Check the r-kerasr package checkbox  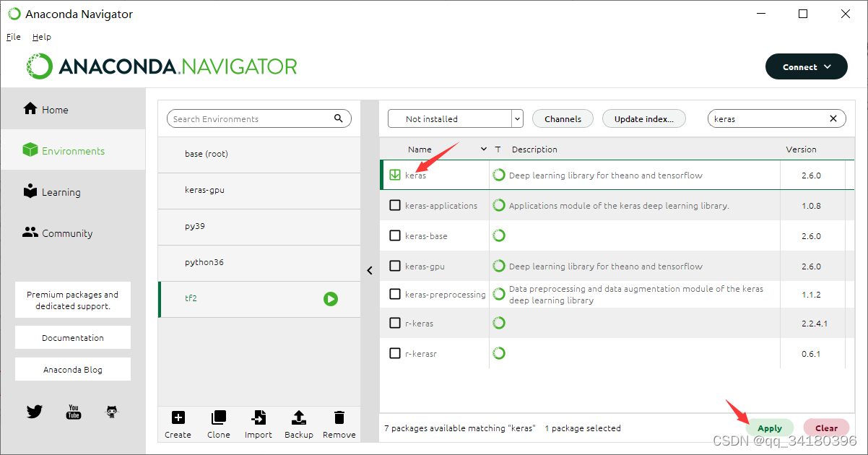pyautogui.click(x=395, y=353)
